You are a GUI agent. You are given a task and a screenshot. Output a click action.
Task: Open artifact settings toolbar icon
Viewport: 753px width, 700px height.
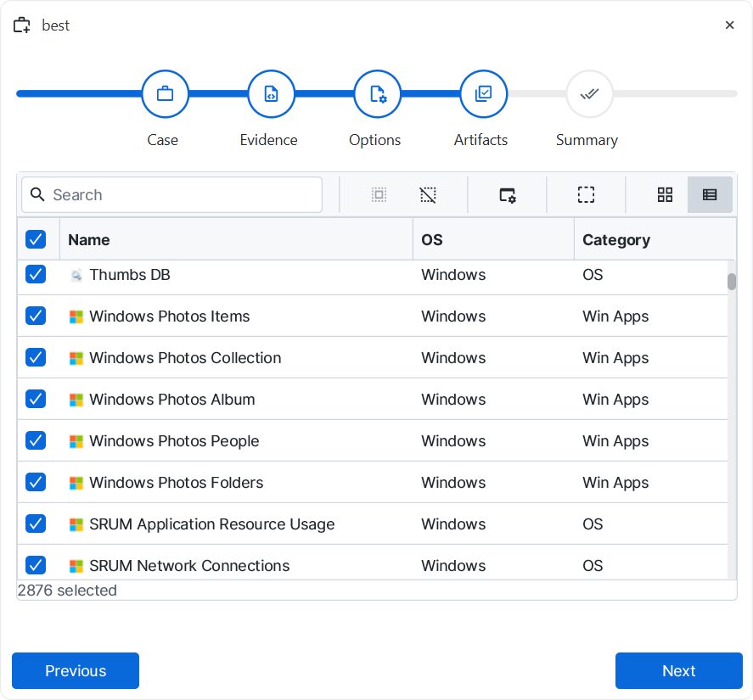click(x=508, y=195)
